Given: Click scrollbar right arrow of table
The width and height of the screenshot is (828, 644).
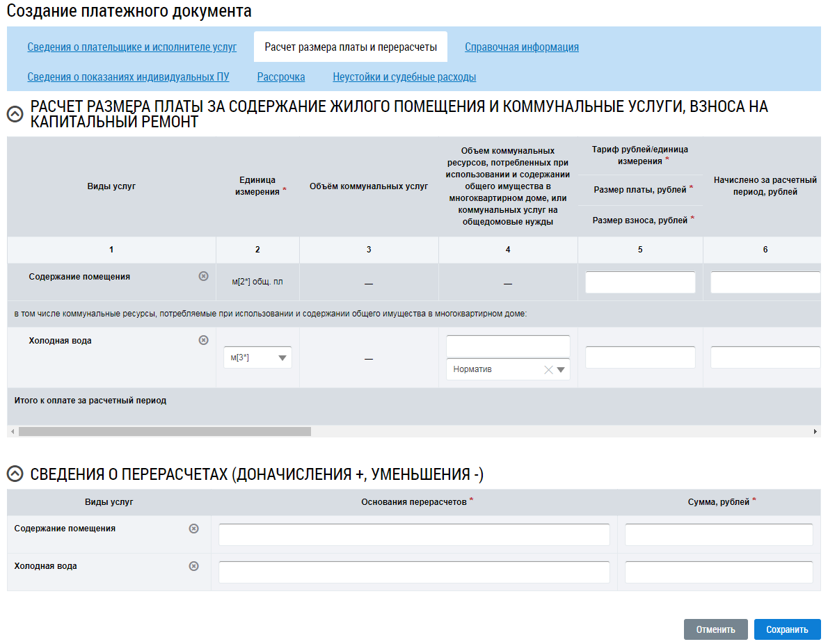Looking at the screenshot, I should pyautogui.click(x=815, y=432).
